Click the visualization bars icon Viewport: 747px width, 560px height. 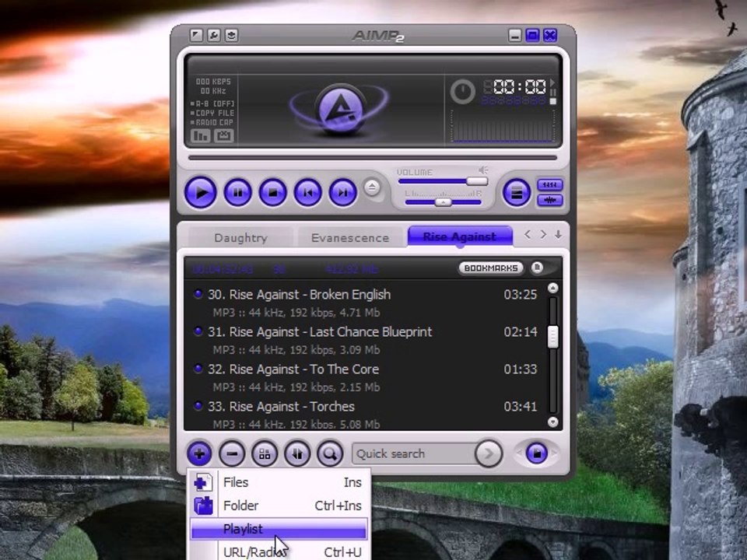click(201, 136)
